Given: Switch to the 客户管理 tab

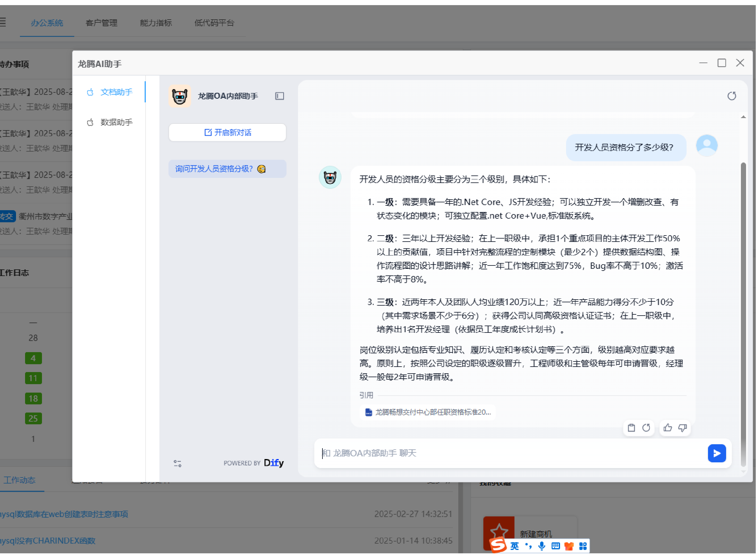Looking at the screenshot, I should click(x=101, y=23).
